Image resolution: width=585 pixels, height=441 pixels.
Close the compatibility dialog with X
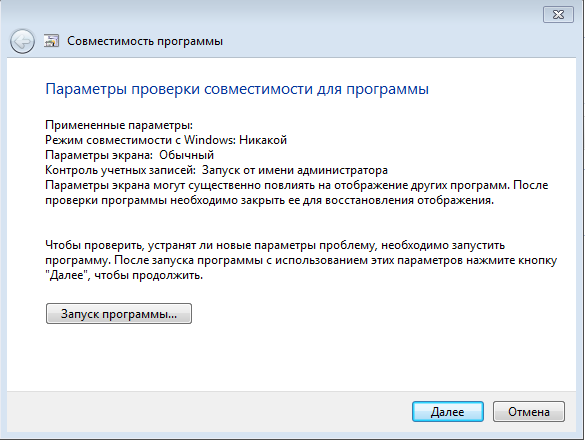click(x=558, y=15)
